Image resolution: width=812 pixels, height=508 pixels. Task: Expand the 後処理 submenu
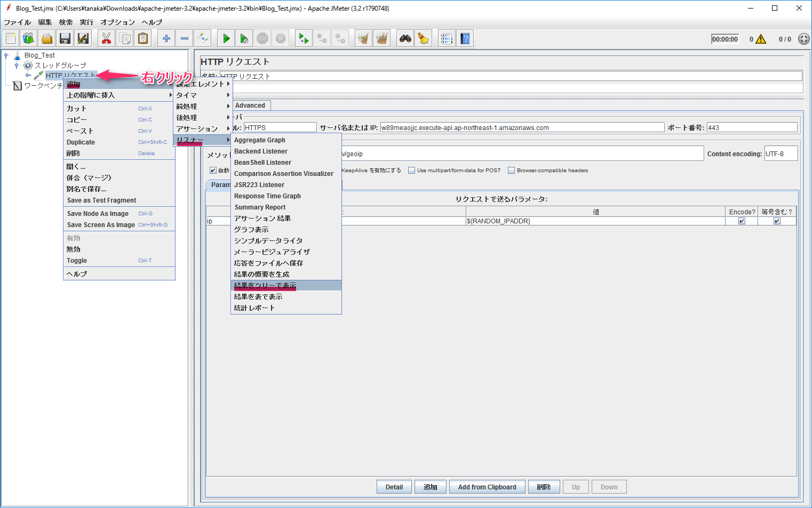pyautogui.click(x=203, y=117)
